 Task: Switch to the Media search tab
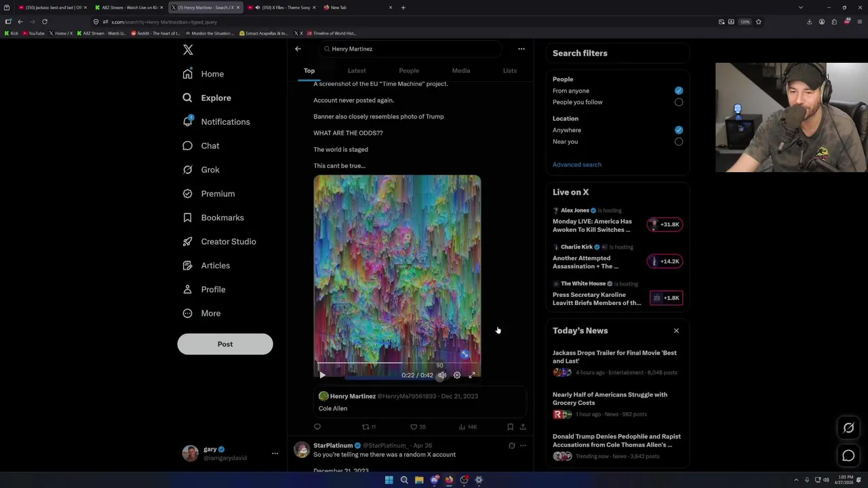click(461, 70)
